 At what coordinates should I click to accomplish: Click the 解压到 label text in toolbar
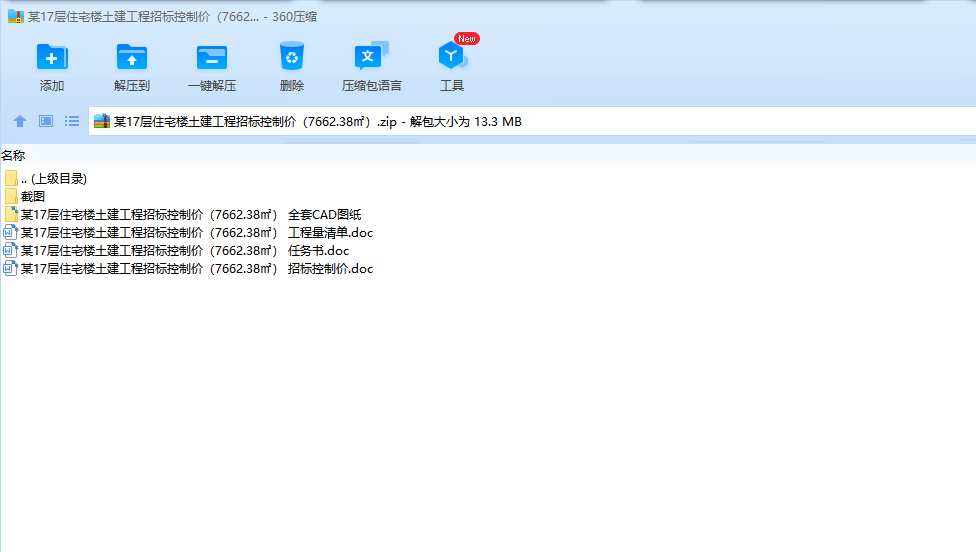pyautogui.click(x=131, y=86)
